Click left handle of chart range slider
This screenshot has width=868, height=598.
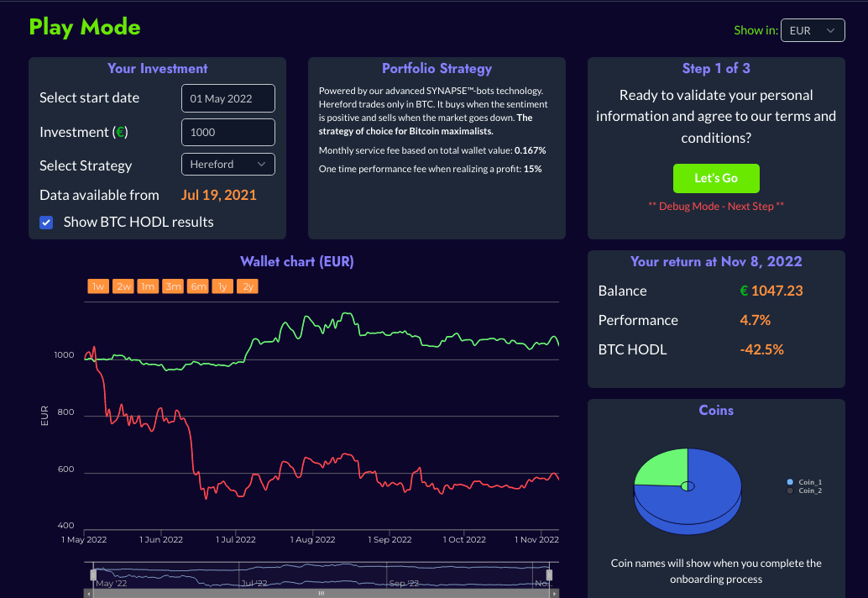(x=92, y=574)
